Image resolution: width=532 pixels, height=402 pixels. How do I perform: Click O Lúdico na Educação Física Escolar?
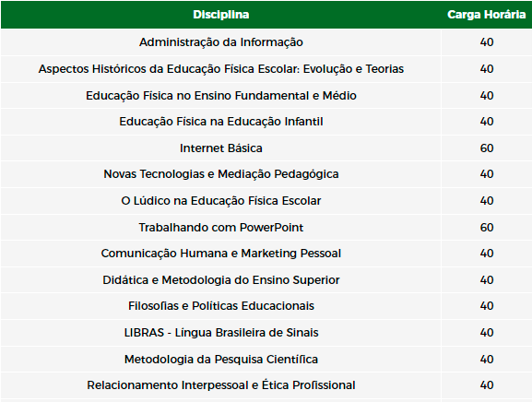pyautogui.click(x=221, y=201)
